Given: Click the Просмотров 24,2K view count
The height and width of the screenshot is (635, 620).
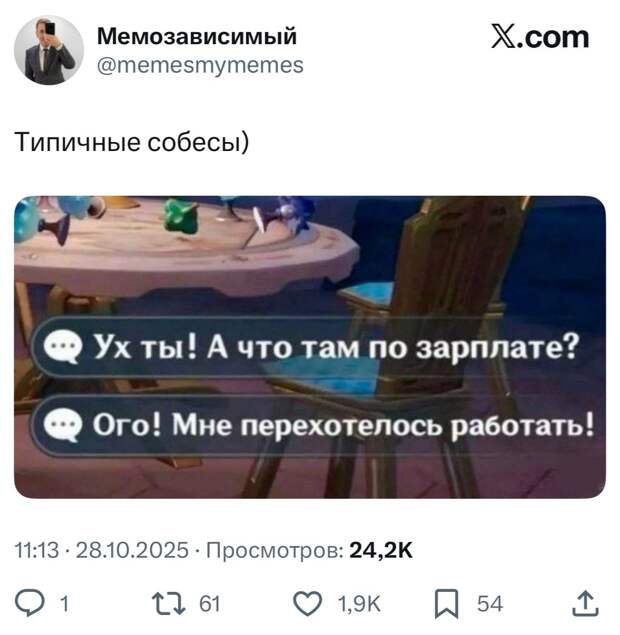Looking at the screenshot, I should pos(310,550).
